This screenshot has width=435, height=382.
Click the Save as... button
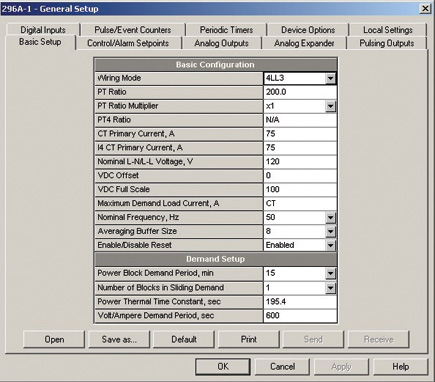119,339
